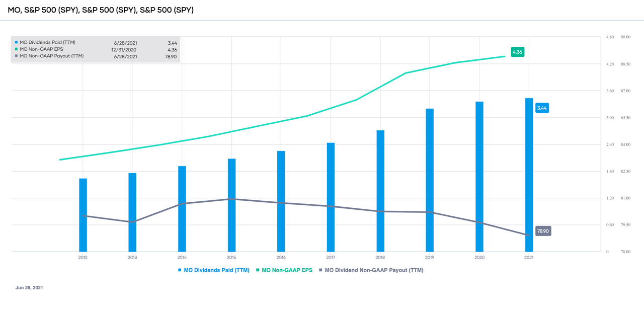Select the 2013 dividends bar

coord(132,212)
